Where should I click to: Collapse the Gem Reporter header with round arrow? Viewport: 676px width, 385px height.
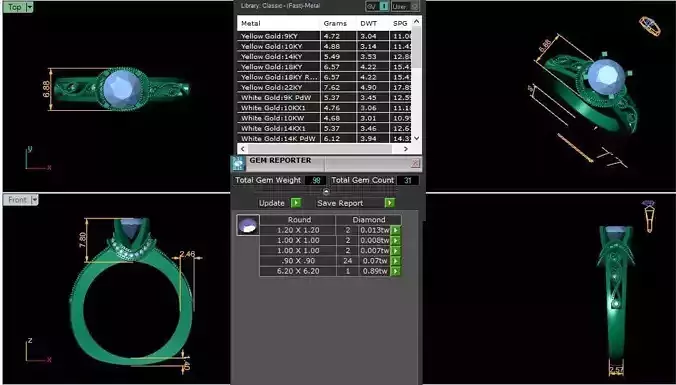coord(326,191)
